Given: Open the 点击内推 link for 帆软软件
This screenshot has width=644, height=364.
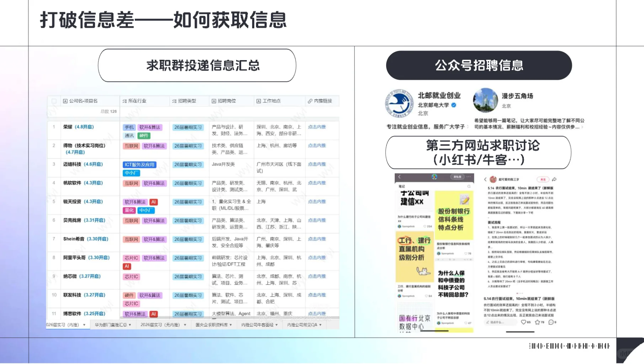Looking at the screenshot, I should (317, 183).
